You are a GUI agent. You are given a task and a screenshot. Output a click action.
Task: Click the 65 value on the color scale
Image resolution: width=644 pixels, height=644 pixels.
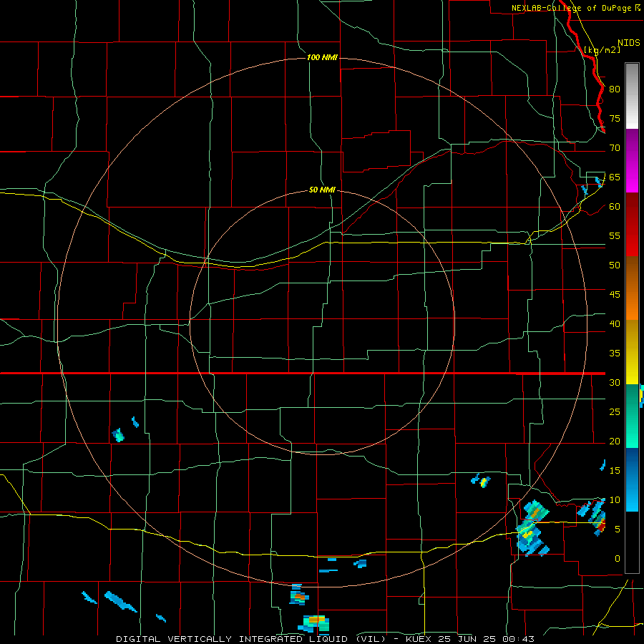(x=615, y=177)
